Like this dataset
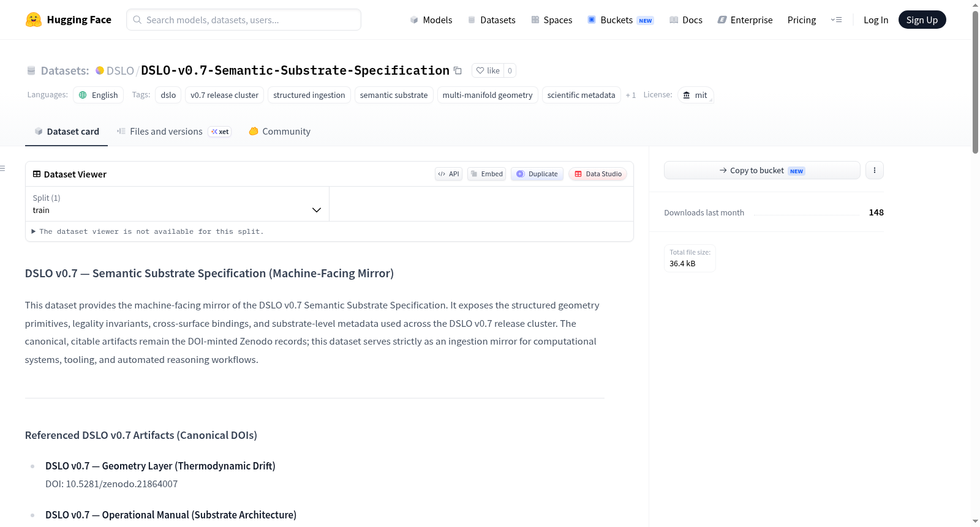The height and width of the screenshot is (527, 980). pos(488,70)
